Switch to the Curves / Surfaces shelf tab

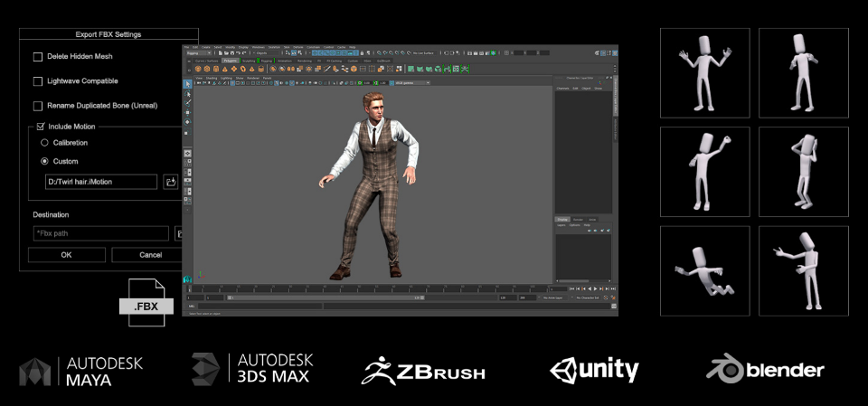(x=206, y=61)
